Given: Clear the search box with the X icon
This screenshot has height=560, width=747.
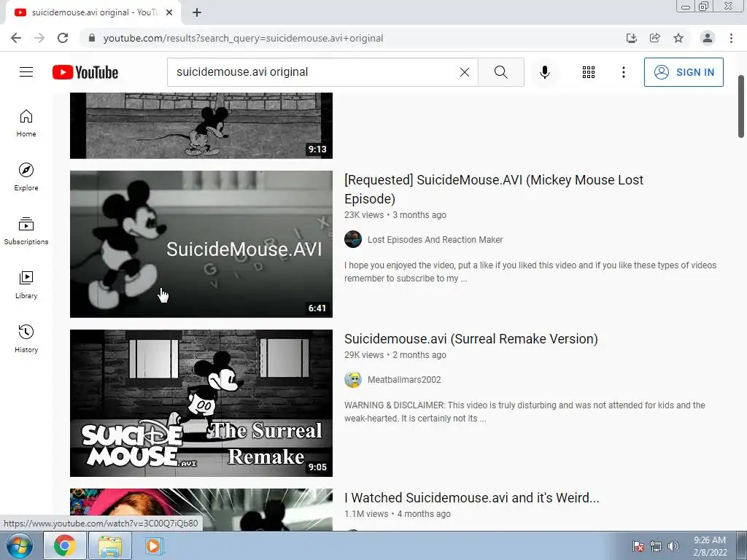Looking at the screenshot, I should pos(465,72).
